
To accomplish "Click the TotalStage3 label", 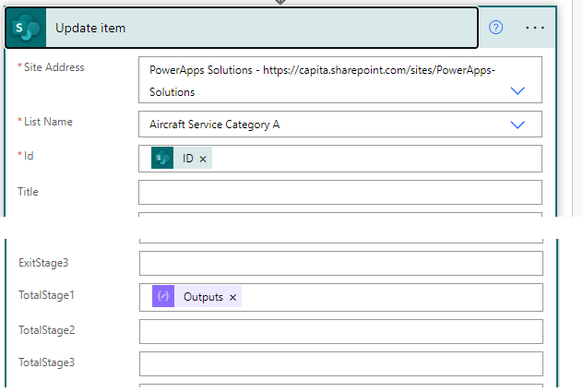I will click(46, 362).
